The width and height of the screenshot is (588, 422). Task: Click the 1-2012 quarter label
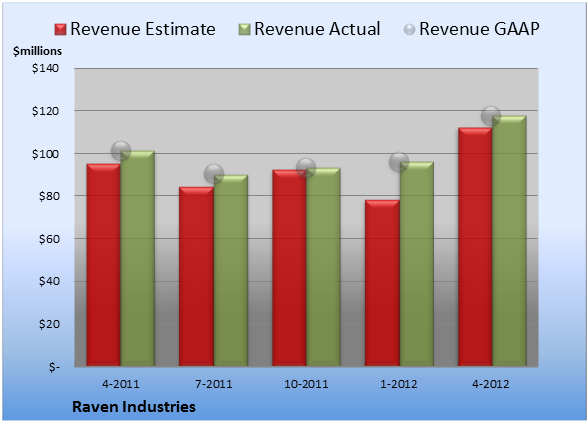399,384
